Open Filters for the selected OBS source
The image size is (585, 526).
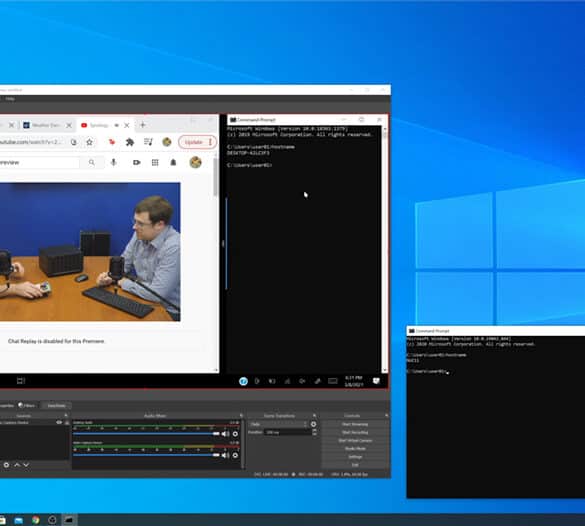click(26, 405)
